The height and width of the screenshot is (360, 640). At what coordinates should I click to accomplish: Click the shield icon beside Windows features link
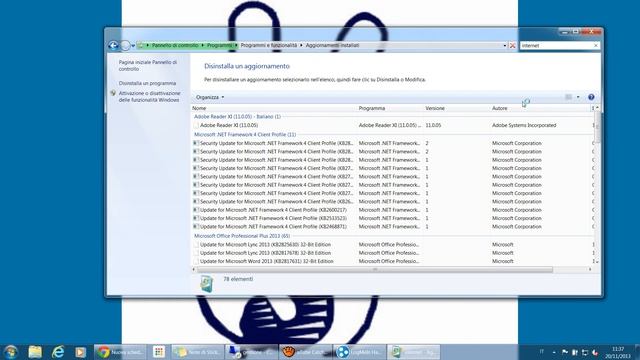(113, 93)
